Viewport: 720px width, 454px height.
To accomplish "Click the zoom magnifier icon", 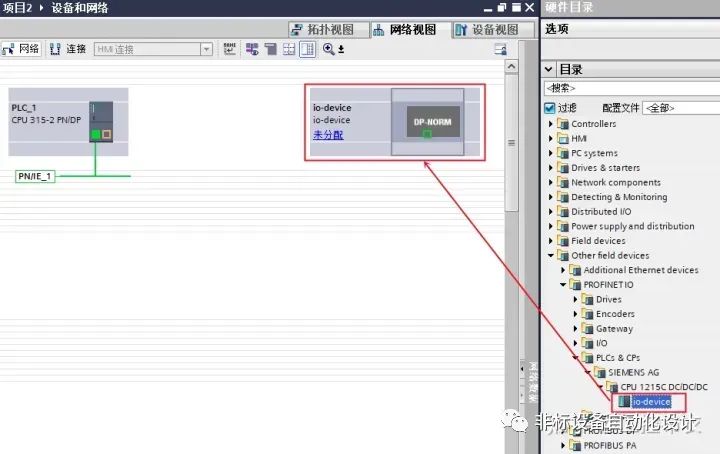I will (328, 49).
